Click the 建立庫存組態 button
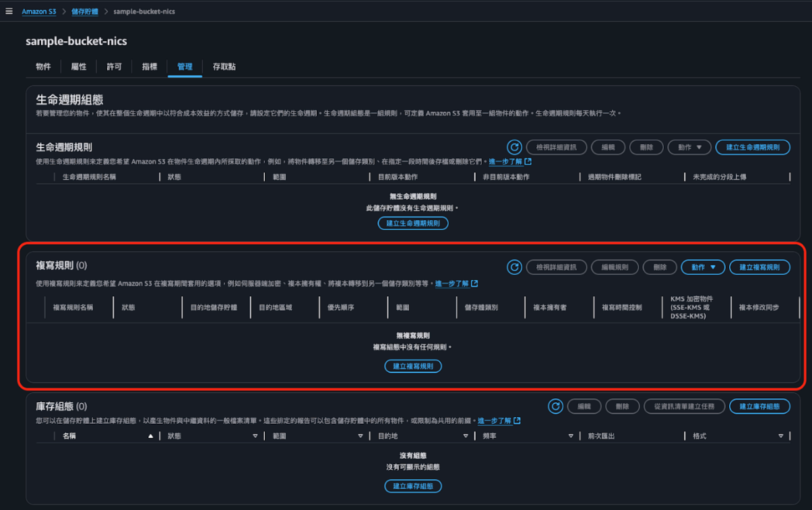The image size is (812, 510). 761,406
